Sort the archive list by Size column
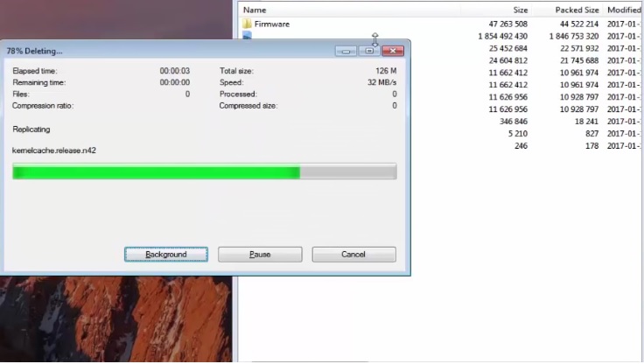The image size is (644, 364). click(520, 10)
